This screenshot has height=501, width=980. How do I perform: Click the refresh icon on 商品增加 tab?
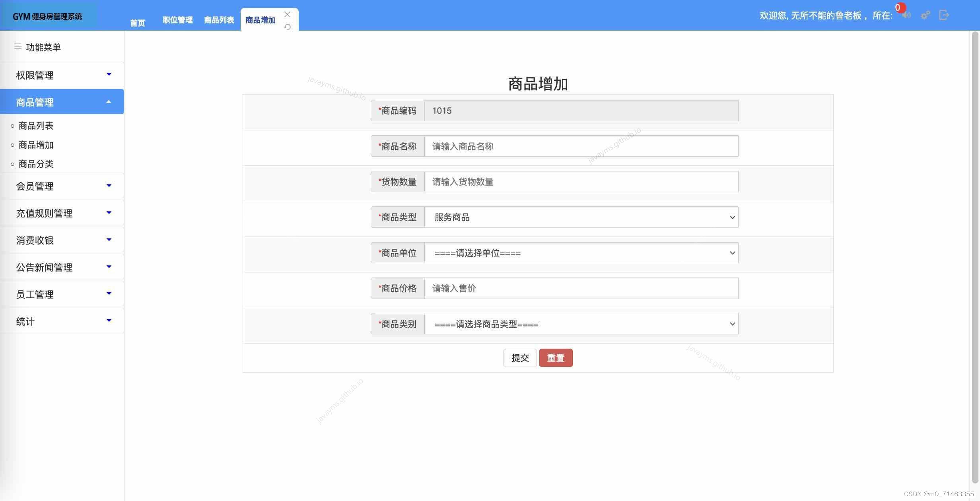coord(287,27)
